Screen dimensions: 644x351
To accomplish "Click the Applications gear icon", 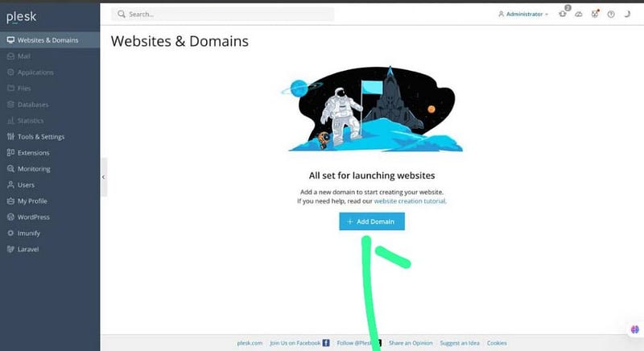I will [x=10, y=72].
